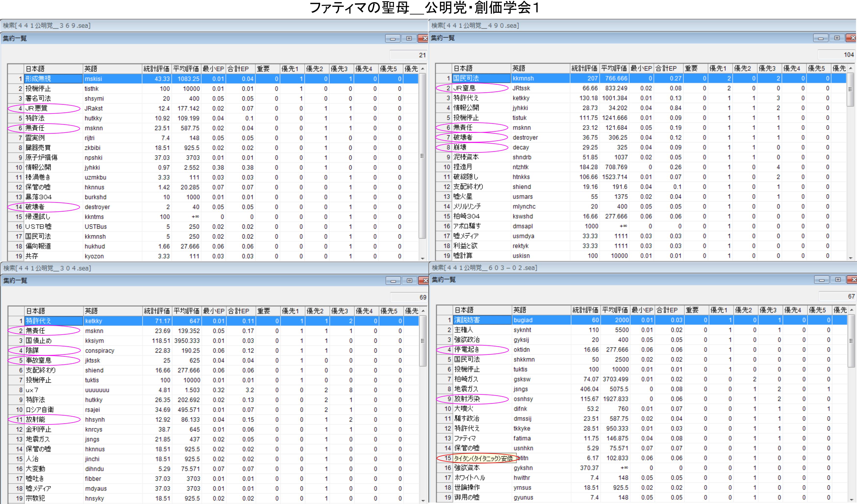Screen dimensions: 857x504
Task: Click 平均評価 column header in 490.sea table
Action: pyautogui.click(x=614, y=69)
